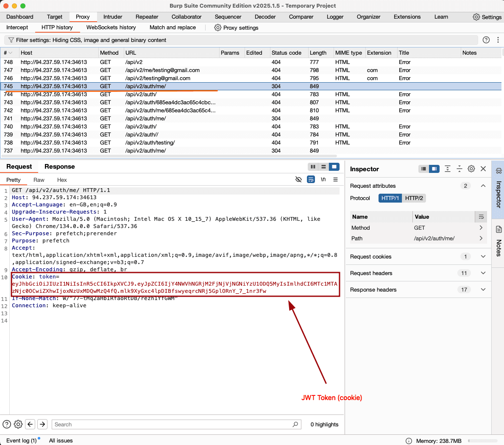Dock Inspector panel to the left
The width and height of the screenshot is (504, 445).
(423, 169)
